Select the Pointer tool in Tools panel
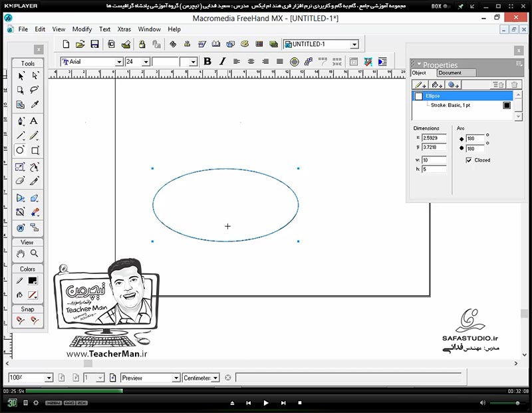This screenshot has height=413, width=532. (x=21, y=76)
